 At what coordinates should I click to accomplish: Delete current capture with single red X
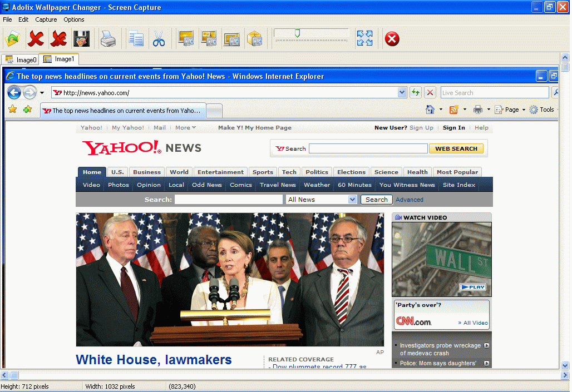[x=36, y=38]
